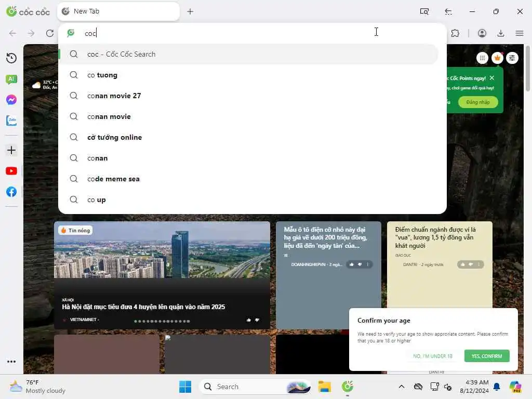Click the browser back arrow

coord(12,33)
